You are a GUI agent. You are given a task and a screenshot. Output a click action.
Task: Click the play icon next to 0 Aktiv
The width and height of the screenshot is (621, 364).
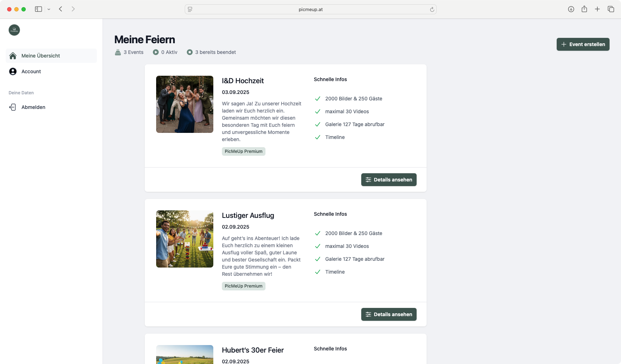156,52
